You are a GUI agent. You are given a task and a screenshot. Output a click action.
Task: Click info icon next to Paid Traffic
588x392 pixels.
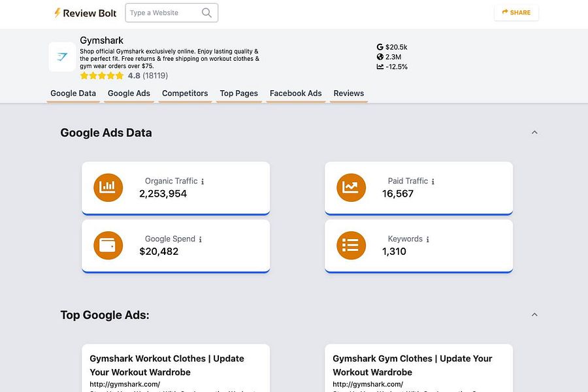(x=433, y=182)
